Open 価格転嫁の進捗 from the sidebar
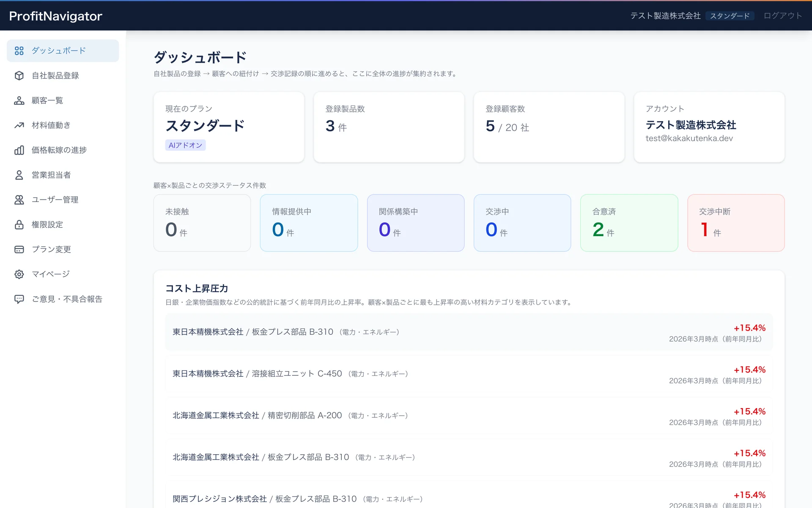Image resolution: width=812 pixels, height=508 pixels. click(x=63, y=150)
